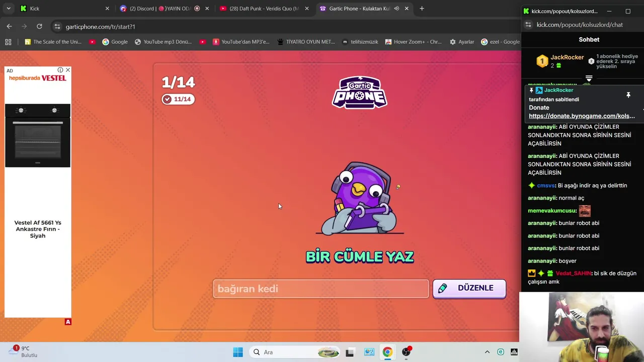Open Kick popout site settings icon
The width and height of the screenshot is (644, 362).
(528, 25)
